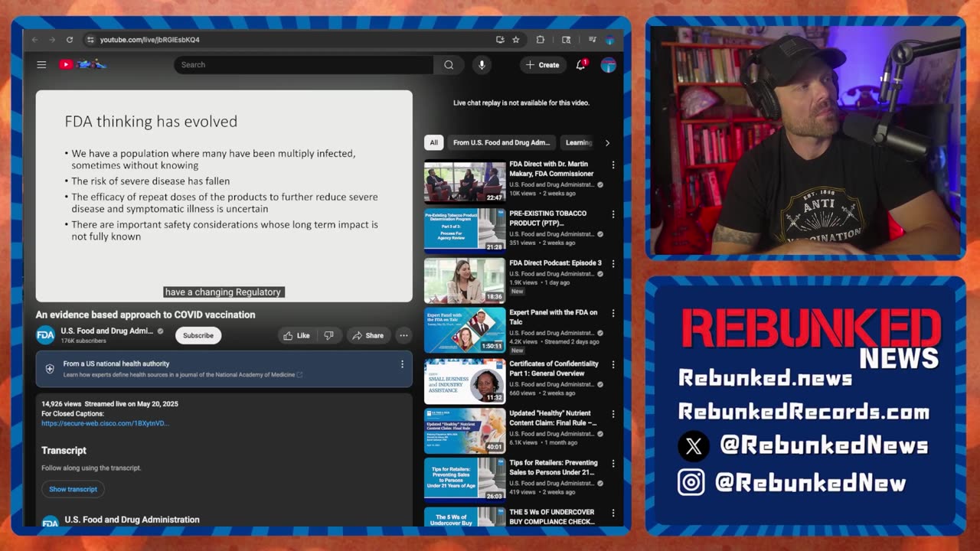980x551 pixels.
Task: Click the 'FDA thinking has evolved' video player
Action: [x=224, y=196]
